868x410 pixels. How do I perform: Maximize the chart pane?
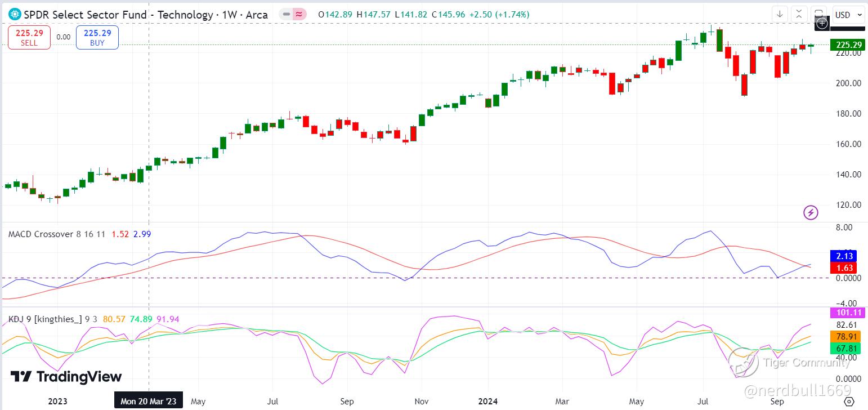[x=818, y=14]
